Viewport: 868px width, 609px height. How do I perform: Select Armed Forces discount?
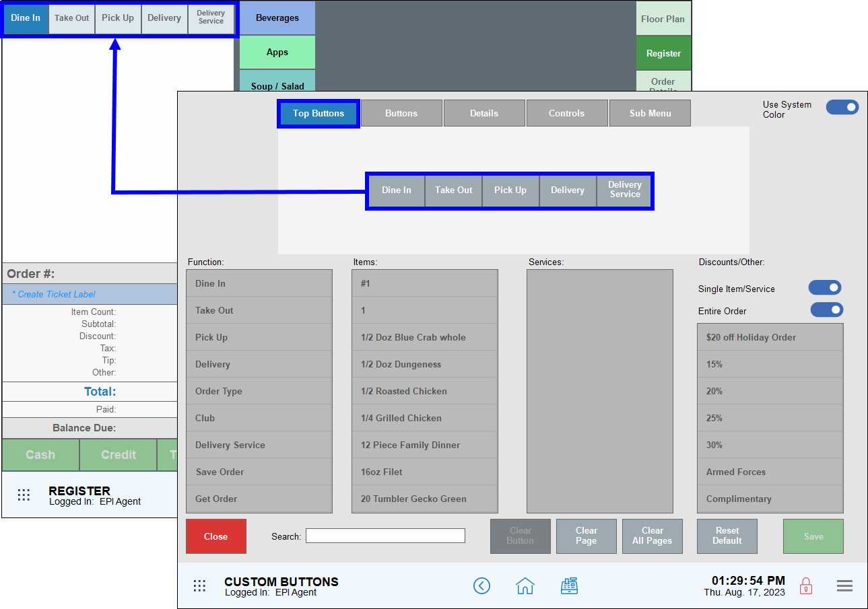(x=770, y=472)
